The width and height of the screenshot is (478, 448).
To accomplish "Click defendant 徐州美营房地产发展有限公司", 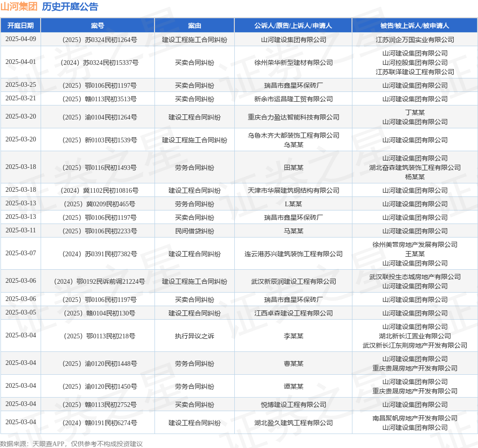I will click(x=415, y=245).
